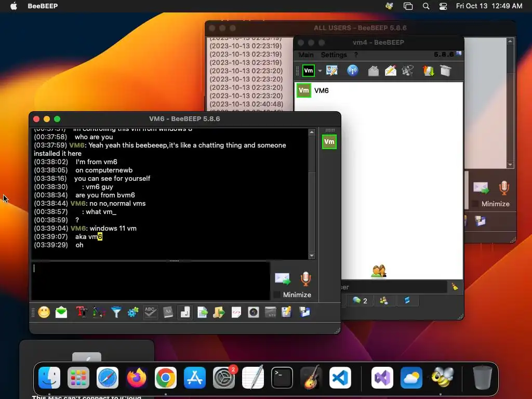Image resolution: width=532 pixels, height=399 pixels.
Task: Open Visual Studio Code from the Dock
Action: [x=340, y=378]
